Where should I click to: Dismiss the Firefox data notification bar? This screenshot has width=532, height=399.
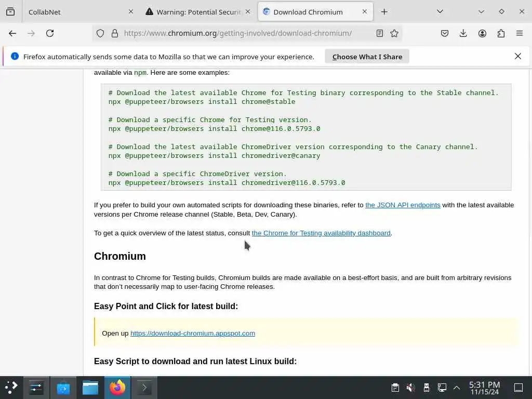click(518, 56)
